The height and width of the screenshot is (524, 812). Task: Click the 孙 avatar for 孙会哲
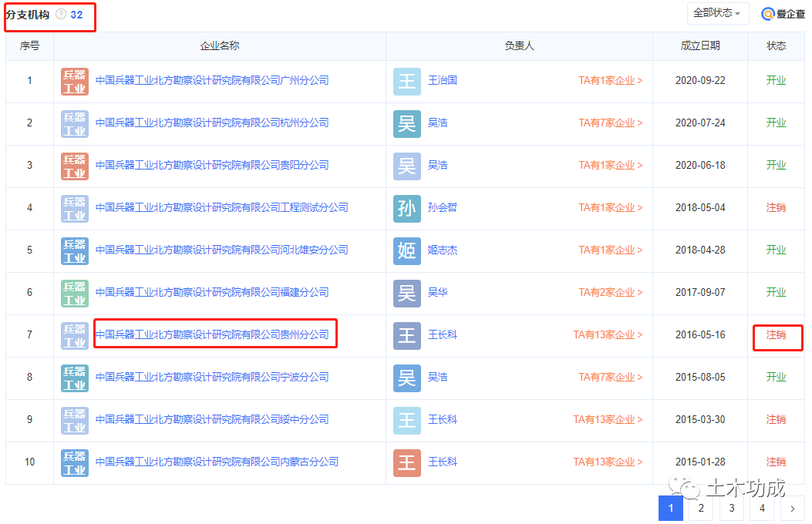click(406, 209)
